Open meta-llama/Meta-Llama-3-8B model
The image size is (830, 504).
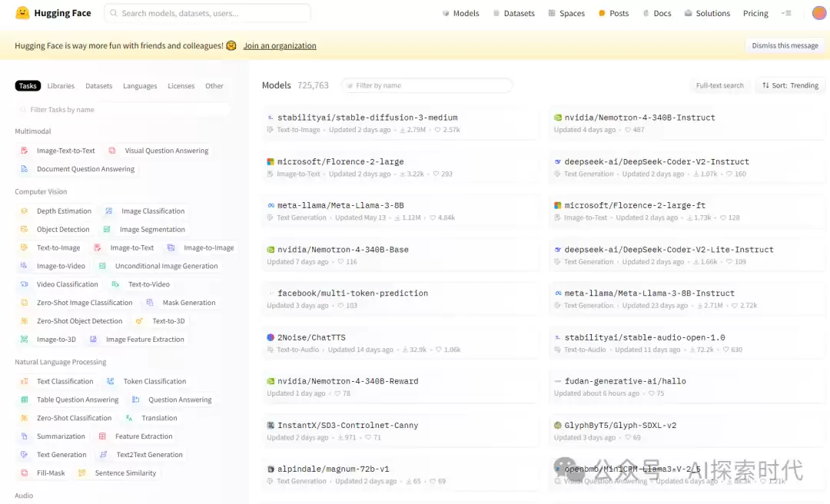point(340,205)
